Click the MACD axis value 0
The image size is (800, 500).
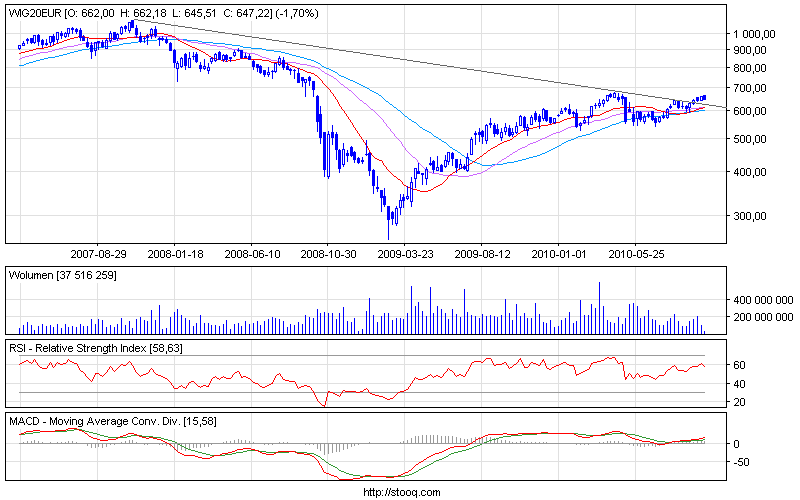[x=736, y=444]
